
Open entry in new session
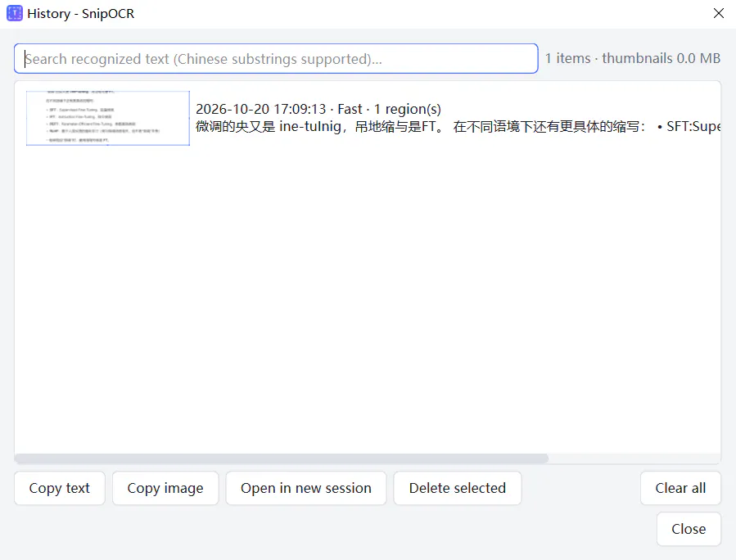pos(306,488)
